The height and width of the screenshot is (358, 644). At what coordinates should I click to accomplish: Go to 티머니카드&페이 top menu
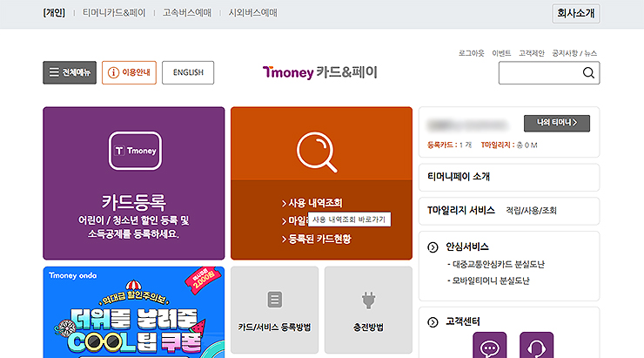[114, 13]
